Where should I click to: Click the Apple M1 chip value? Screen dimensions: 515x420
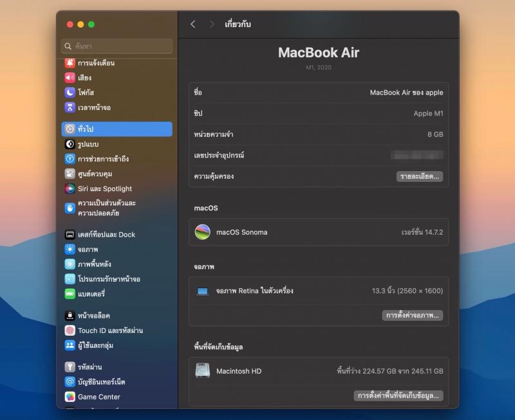coord(428,114)
